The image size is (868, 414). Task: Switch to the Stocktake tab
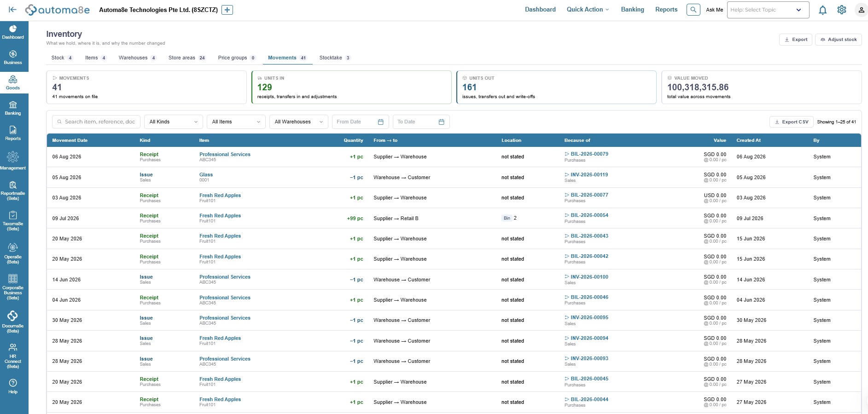(x=335, y=58)
